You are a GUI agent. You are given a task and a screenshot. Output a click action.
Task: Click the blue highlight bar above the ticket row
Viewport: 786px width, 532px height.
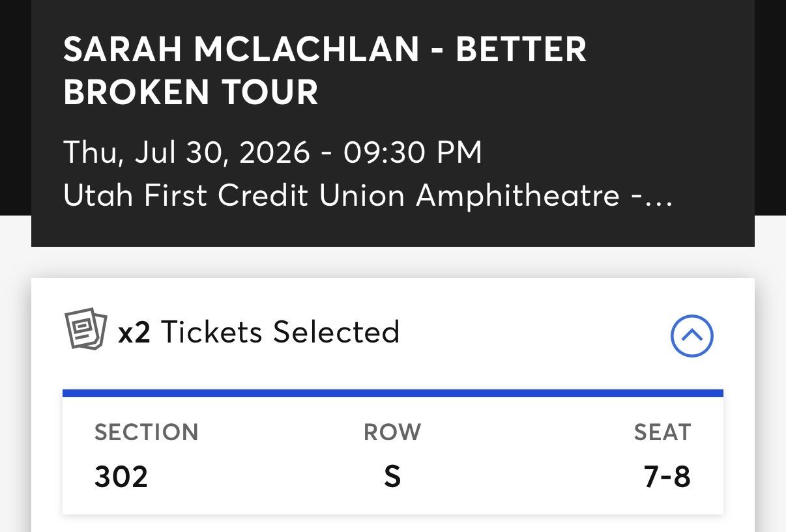[x=392, y=392]
